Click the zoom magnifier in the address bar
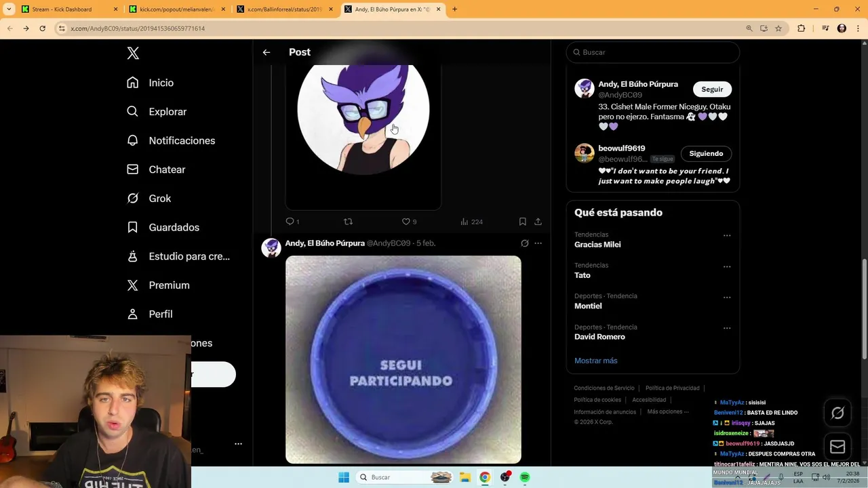 pos(749,28)
